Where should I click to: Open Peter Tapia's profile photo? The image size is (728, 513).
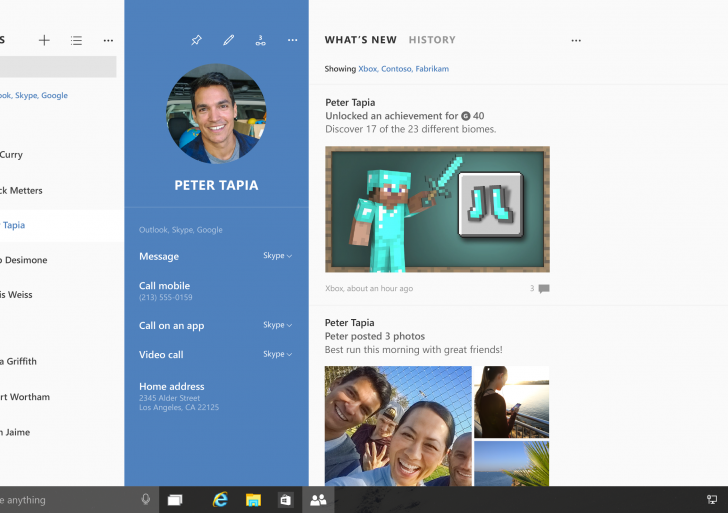(216, 114)
